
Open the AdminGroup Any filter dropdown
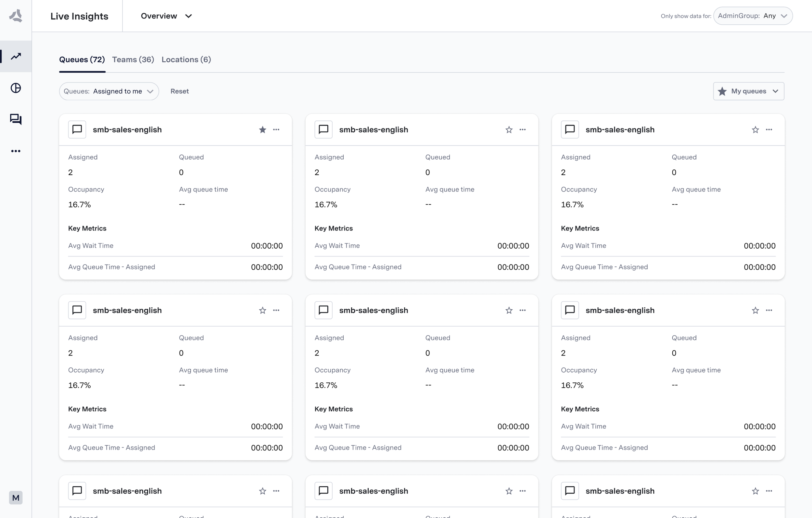753,16
